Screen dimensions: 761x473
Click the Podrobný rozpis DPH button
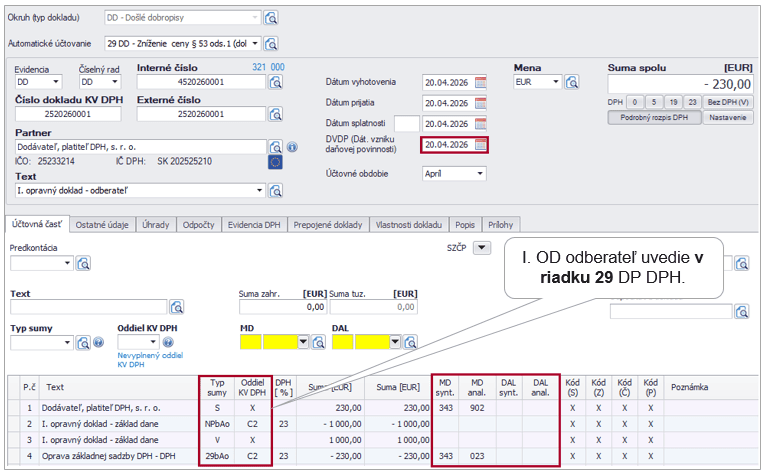coord(653,117)
